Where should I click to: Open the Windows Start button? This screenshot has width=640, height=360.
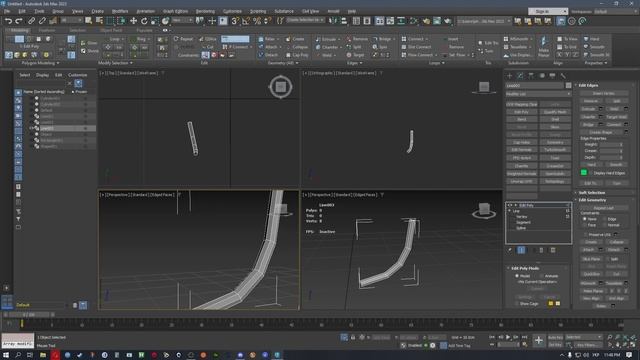tap(6, 355)
